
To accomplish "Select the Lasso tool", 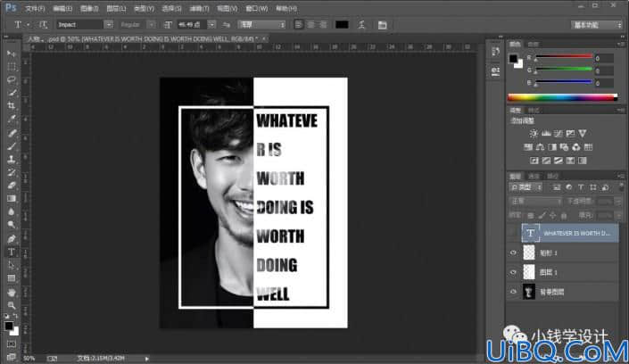I will [12, 79].
